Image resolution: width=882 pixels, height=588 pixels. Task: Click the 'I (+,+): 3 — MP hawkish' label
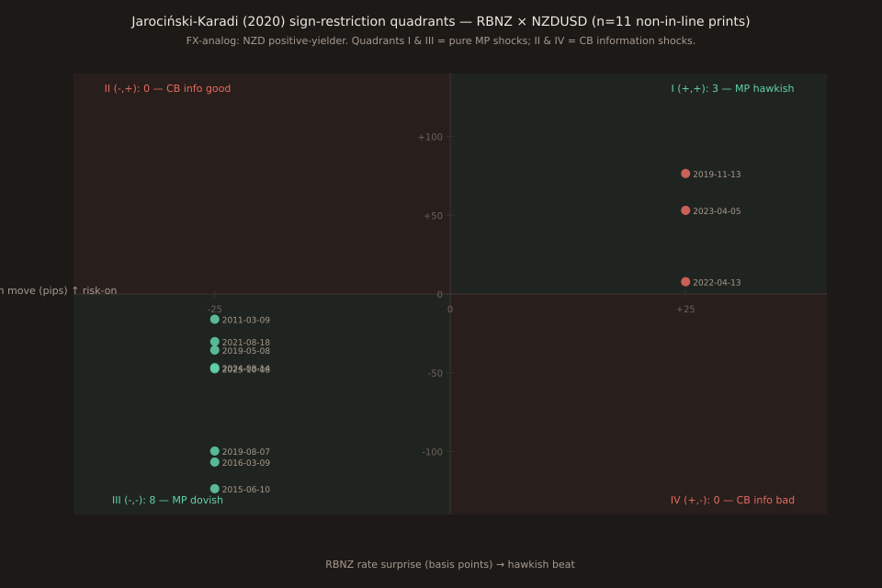tap(732, 88)
